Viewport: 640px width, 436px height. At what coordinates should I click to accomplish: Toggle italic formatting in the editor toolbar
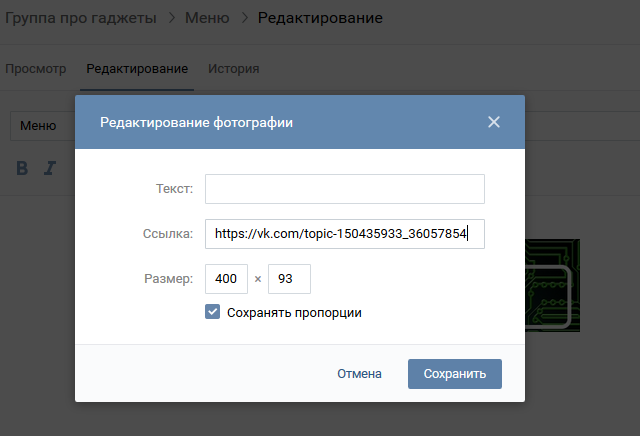pos(49,168)
